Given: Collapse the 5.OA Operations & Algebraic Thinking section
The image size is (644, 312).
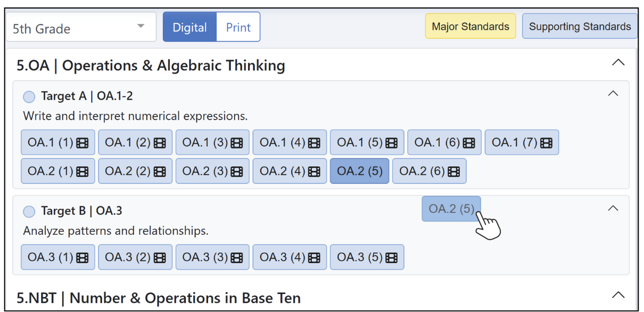Looking at the screenshot, I should pos(618,63).
